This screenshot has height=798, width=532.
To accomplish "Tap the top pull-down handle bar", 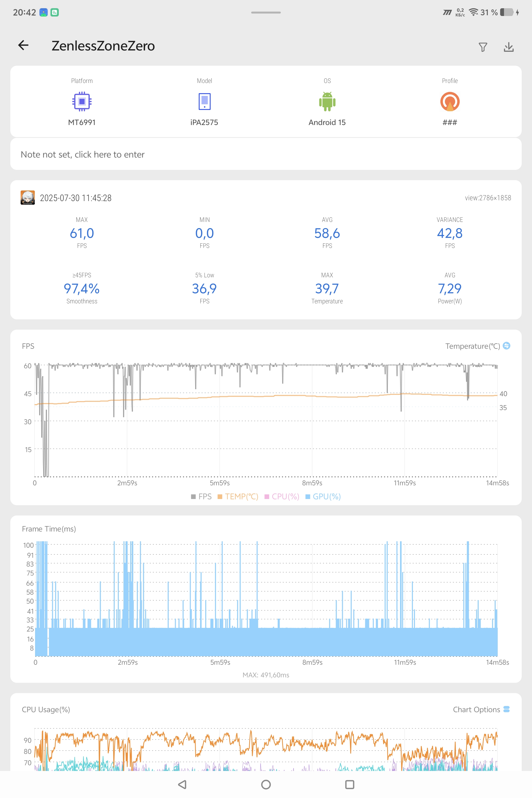I will [266, 13].
